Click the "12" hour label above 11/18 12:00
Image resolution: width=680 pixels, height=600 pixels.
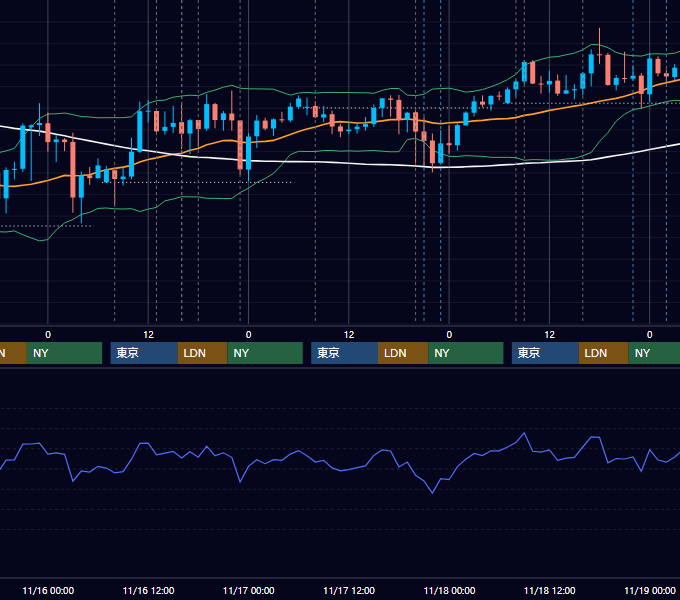coord(549,335)
